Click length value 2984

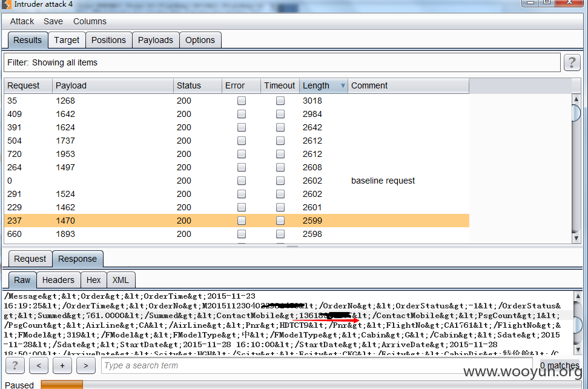coord(312,114)
